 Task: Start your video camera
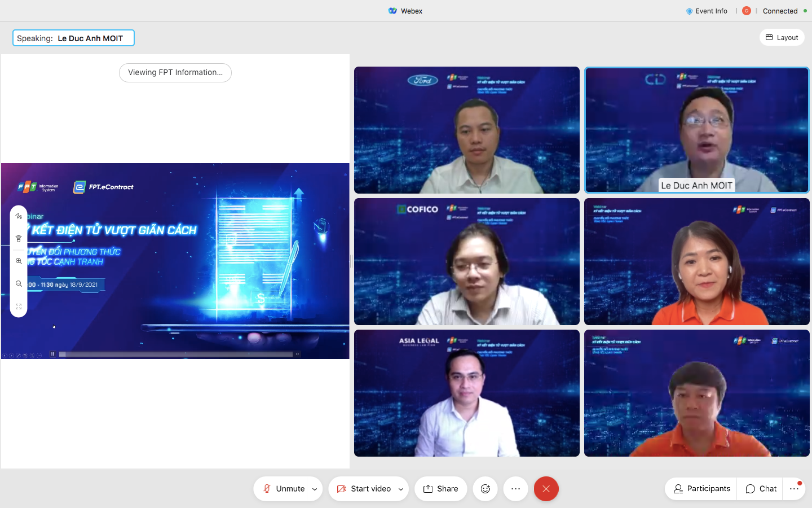point(364,489)
